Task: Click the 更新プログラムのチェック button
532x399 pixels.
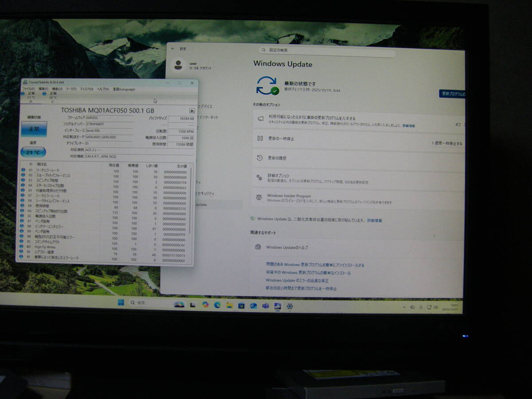Action: (452, 94)
